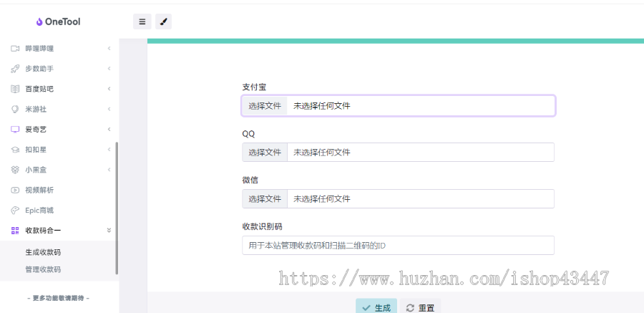
Task: Click the QQ 未选择任何文件 field
Action: click(x=398, y=152)
